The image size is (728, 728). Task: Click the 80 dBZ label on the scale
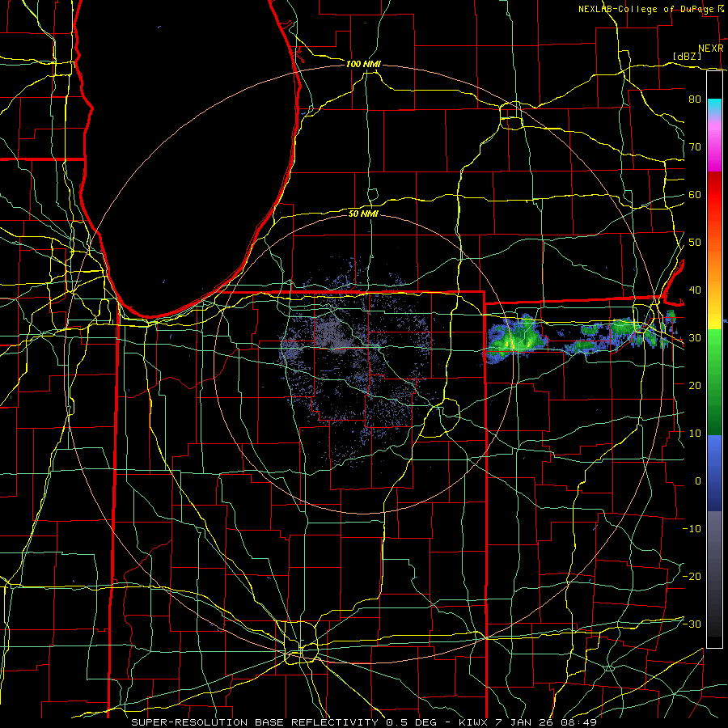(x=695, y=99)
